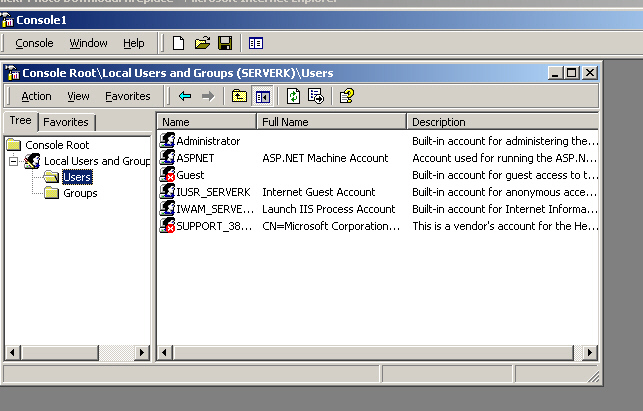
Task: Select the Groups tree item label
Action: tap(80, 193)
